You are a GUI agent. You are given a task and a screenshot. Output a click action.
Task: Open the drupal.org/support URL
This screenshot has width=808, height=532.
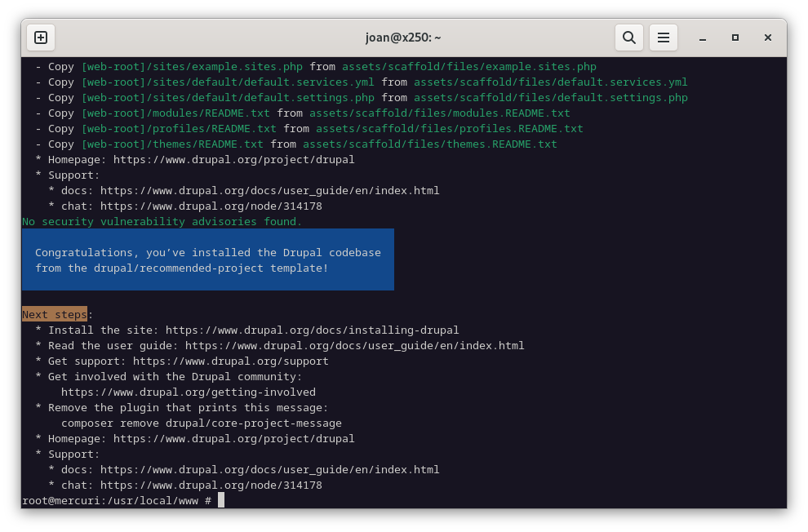[230, 361]
